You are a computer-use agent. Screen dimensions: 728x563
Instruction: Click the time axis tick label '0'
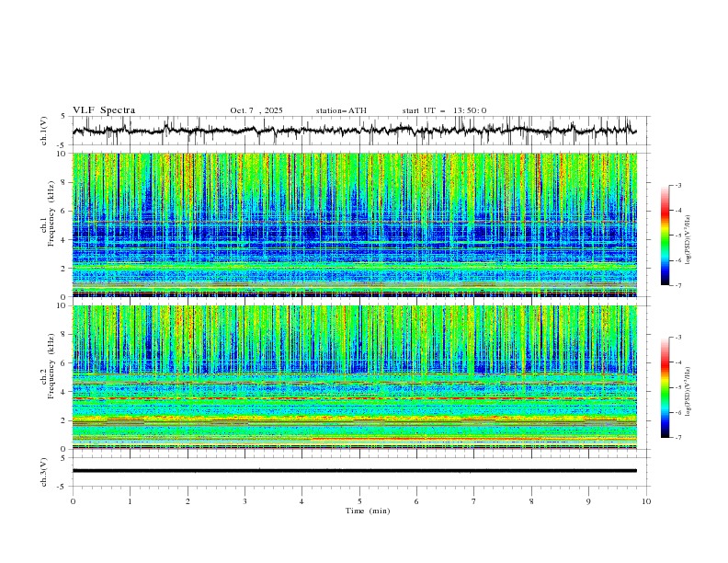click(73, 501)
